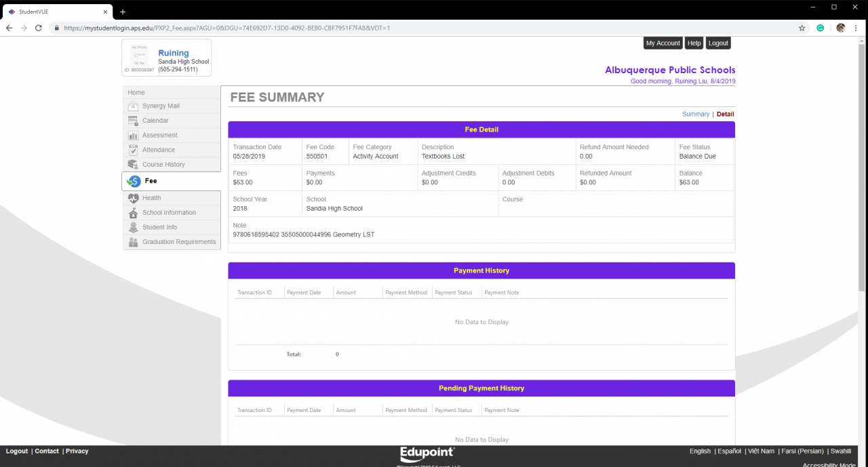868x467 pixels.
Task: Open Chrome three-dot menu
Action: pos(856,28)
